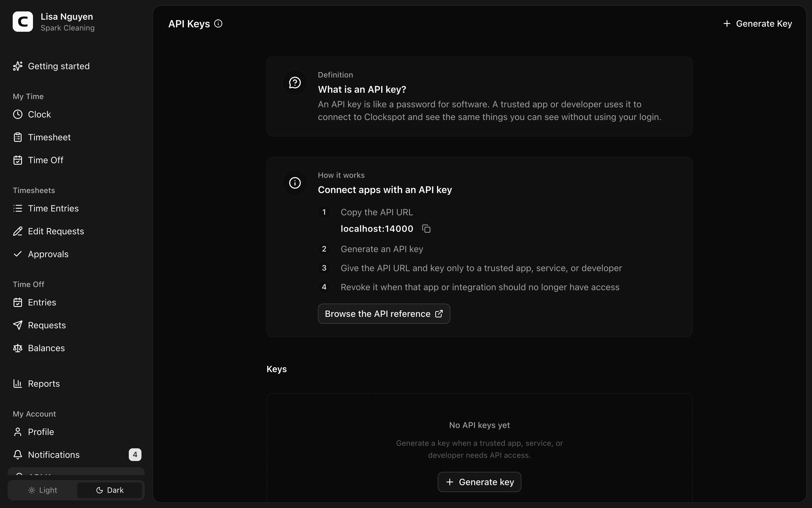Open Time Entries page
The height and width of the screenshot is (508, 812).
click(76, 208)
